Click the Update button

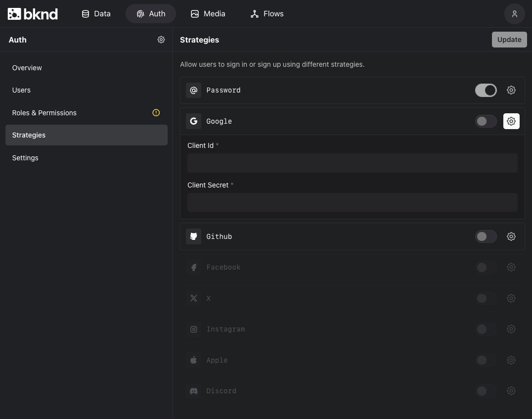(509, 40)
